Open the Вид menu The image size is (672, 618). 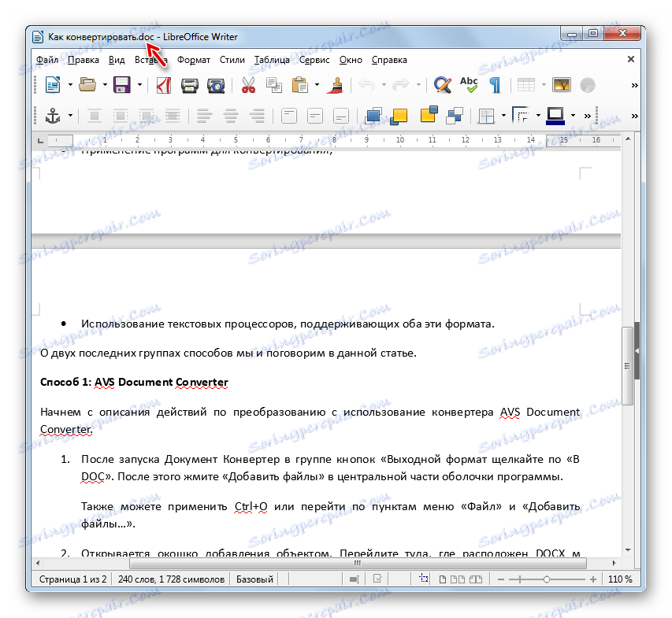pos(117,60)
